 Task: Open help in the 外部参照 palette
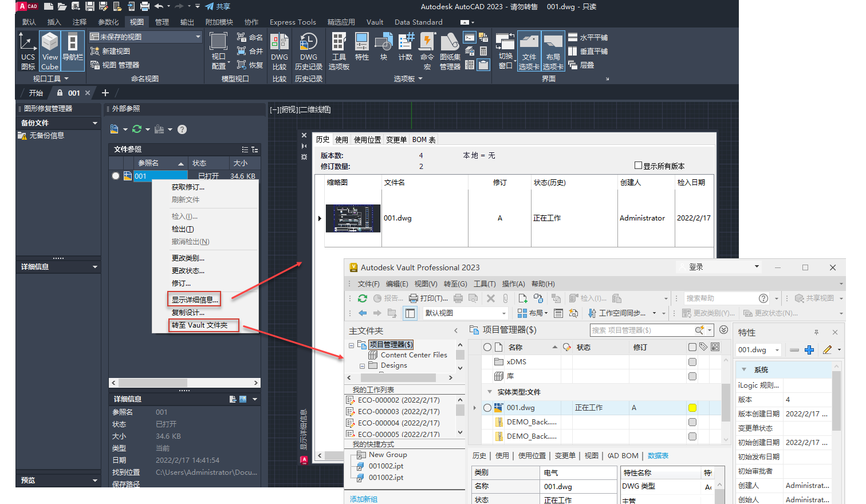tap(182, 129)
